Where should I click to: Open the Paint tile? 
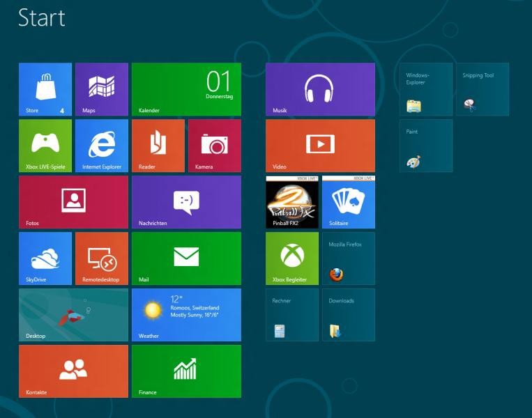tap(426, 146)
